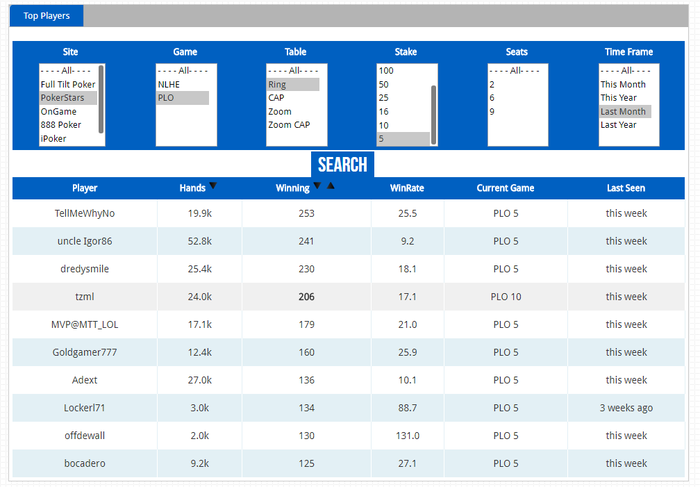The width and height of the screenshot is (700, 487).
Task: Click offdewall's win rate 131.0
Action: [408, 436]
